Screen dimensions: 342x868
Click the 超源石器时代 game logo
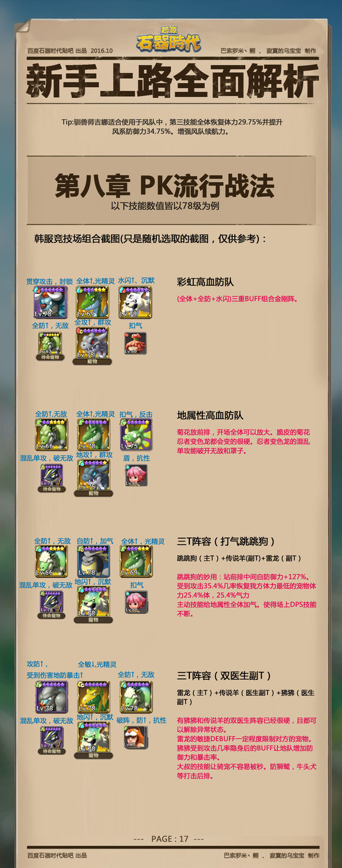(168, 39)
